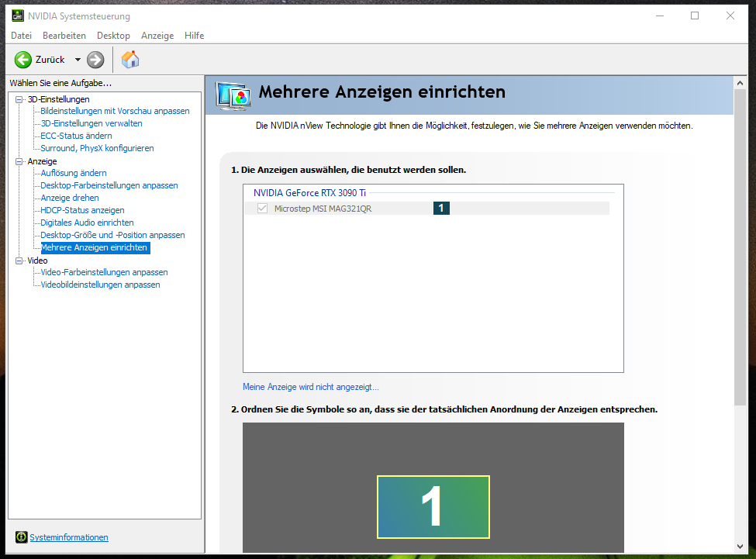Click 'Meine Anzeige wird nicht angezeigt...' link

[x=311, y=387]
